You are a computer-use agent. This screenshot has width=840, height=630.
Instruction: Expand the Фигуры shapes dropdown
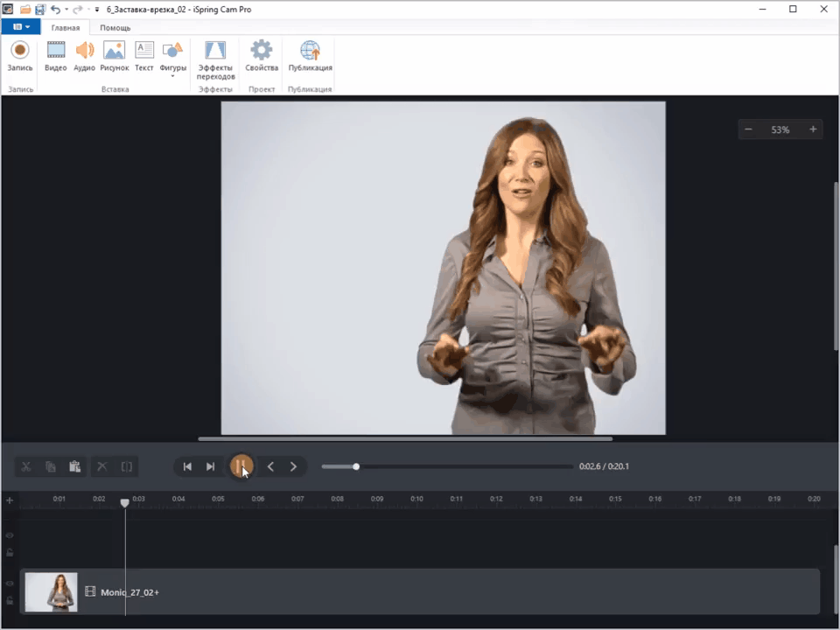(172, 76)
